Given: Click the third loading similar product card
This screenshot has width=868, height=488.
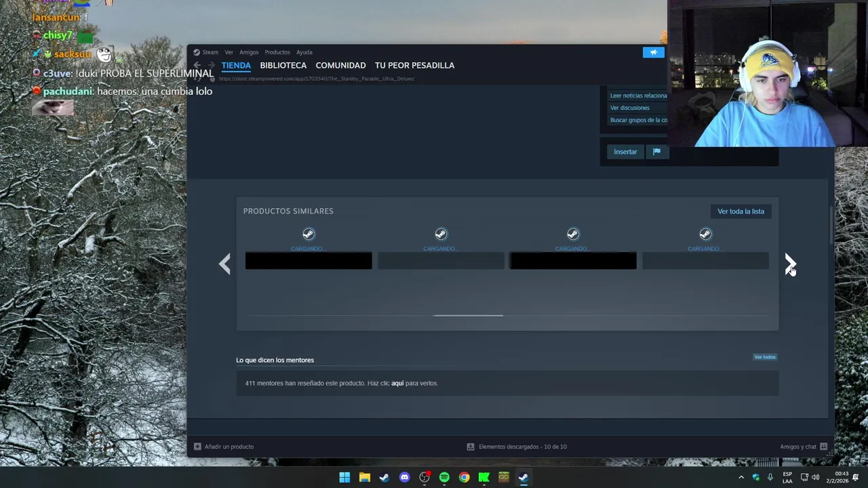Looking at the screenshot, I should pos(573,249).
